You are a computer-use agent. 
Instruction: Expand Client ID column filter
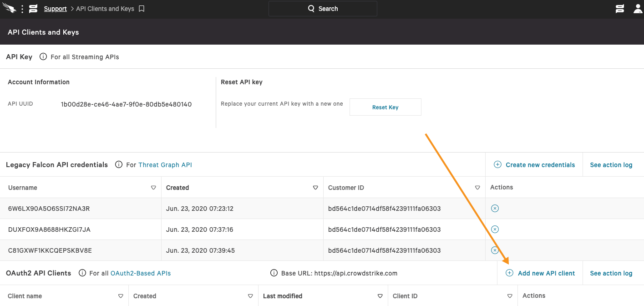[x=510, y=296]
